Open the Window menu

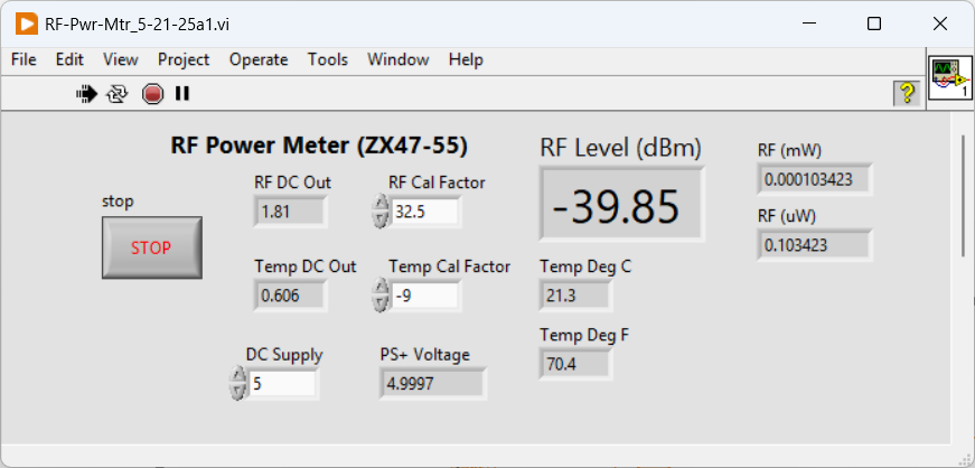pos(398,60)
